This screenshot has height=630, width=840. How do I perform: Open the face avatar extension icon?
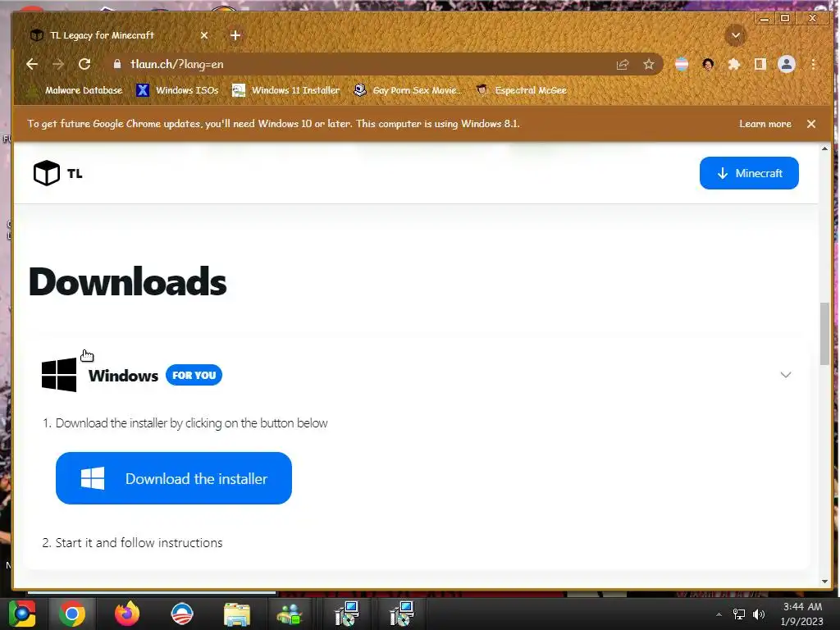[708, 64]
